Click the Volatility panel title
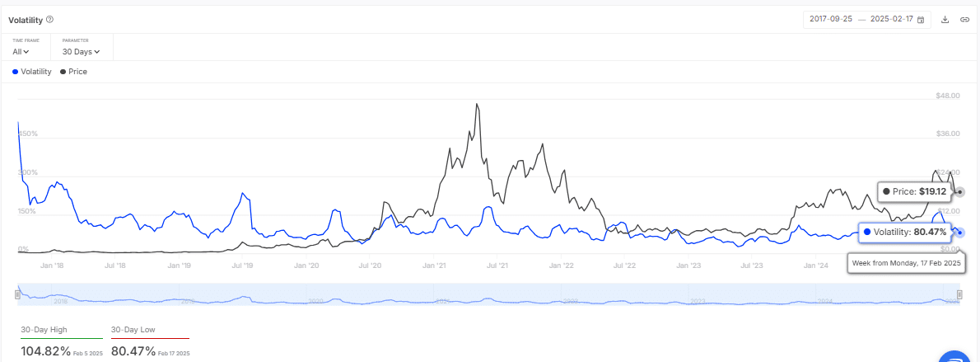This screenshot has height=362, width=980. coord(26,19)
